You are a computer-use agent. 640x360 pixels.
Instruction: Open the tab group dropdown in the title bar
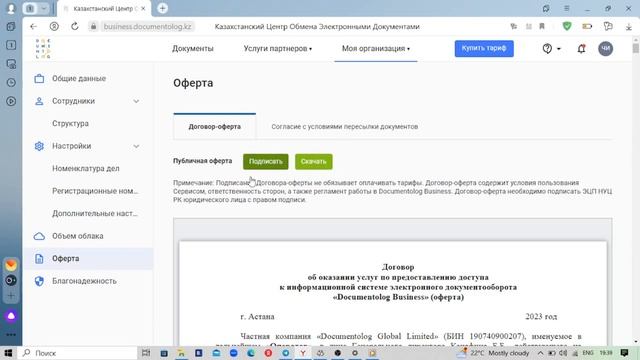coord(43,8)
